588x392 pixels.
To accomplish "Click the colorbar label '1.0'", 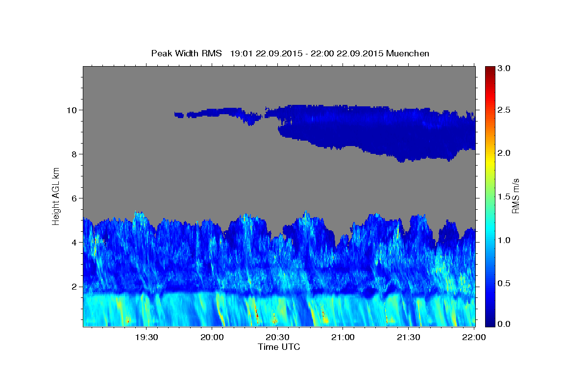I will 504,240.
